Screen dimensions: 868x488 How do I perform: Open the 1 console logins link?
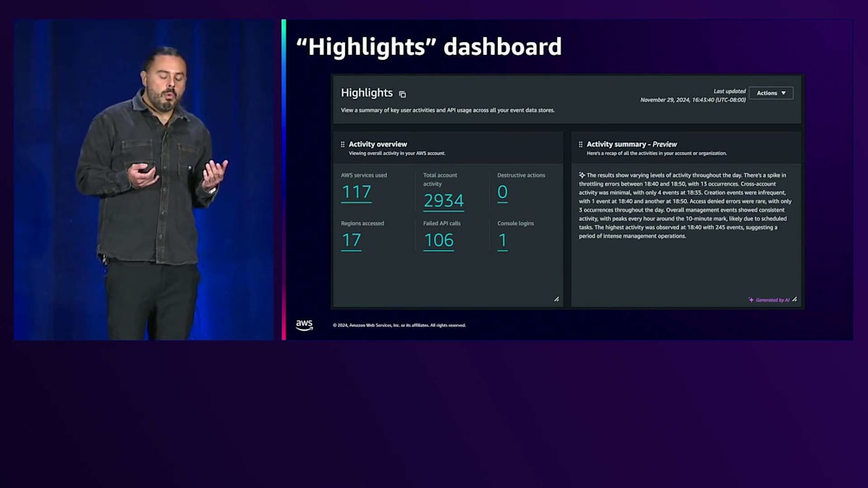pos(502,241)
